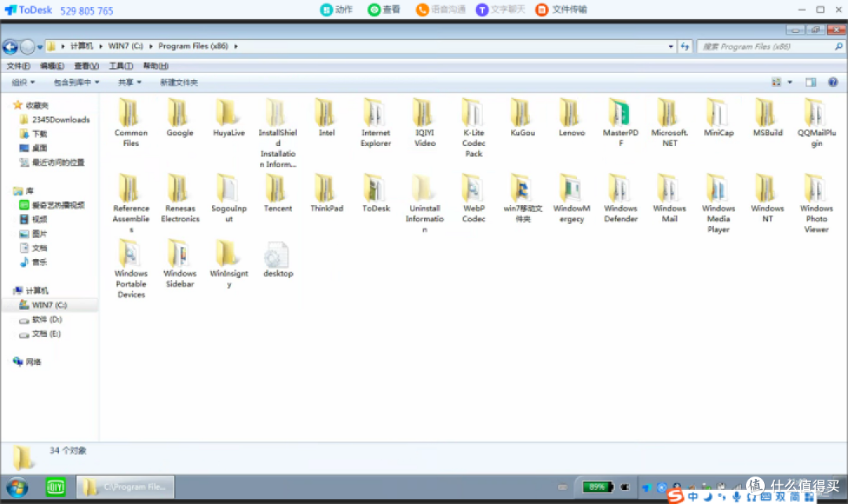848x504 pixels.
Task: Click the 新建文件夹 button
Action: [178, 82]
